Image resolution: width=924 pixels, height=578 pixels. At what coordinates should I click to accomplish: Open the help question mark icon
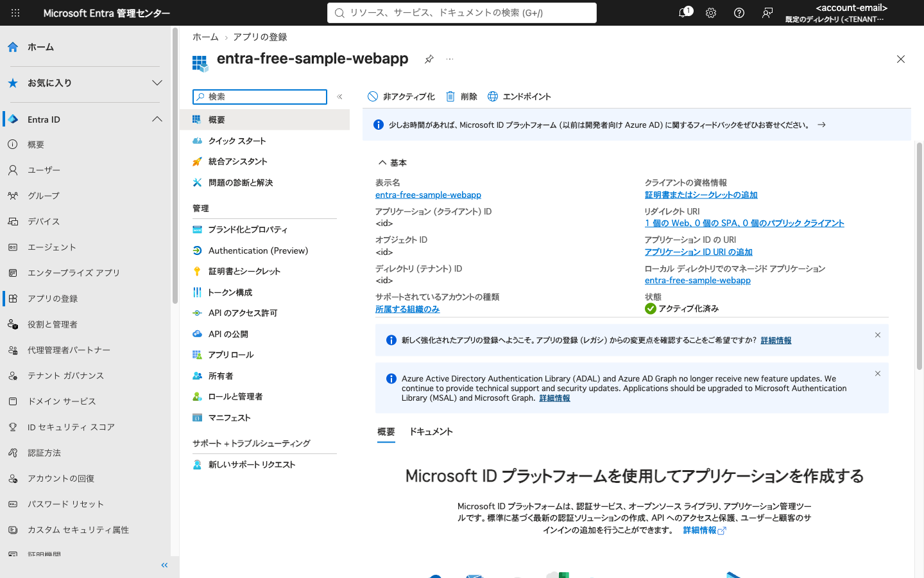[739, 13]
